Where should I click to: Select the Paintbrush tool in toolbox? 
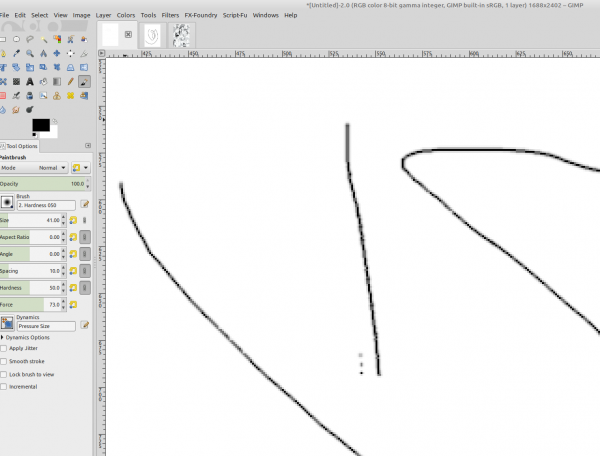[84, 81]
